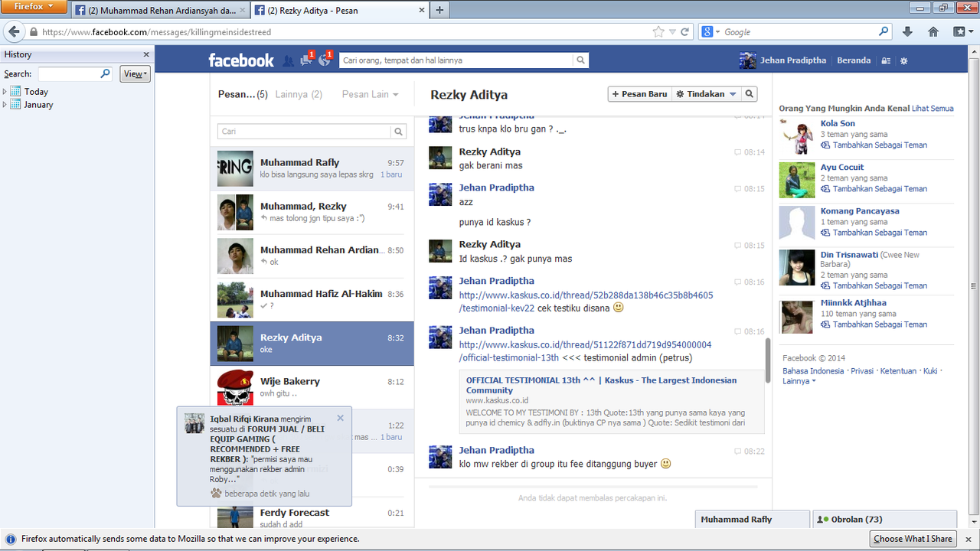980x551 pixels.
Task: Click add friend icon for Miinnkk Atjhhaa
Action: (825, 324)
